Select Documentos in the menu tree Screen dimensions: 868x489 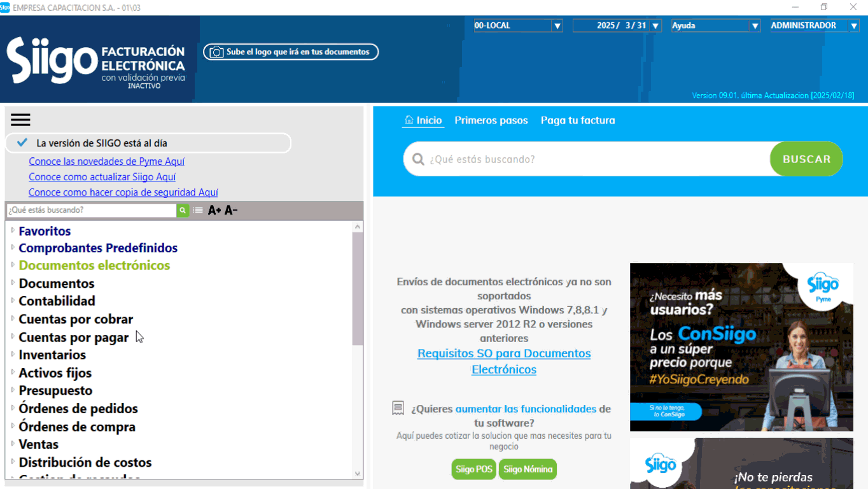click(57, 283)
